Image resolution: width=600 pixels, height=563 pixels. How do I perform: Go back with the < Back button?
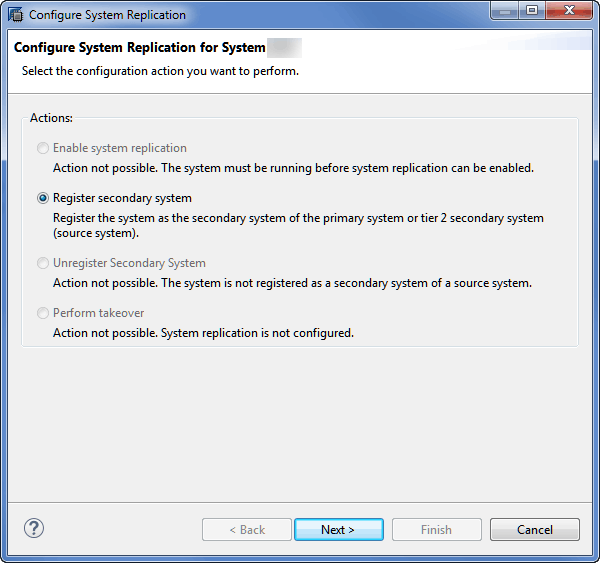pyautogui.click(x=246, y=530)
